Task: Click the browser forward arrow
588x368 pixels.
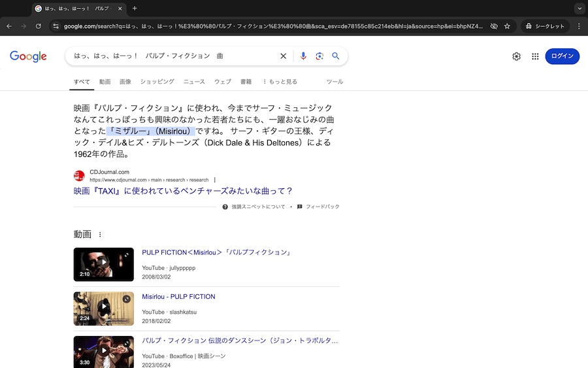Action: tap(24, 26)
